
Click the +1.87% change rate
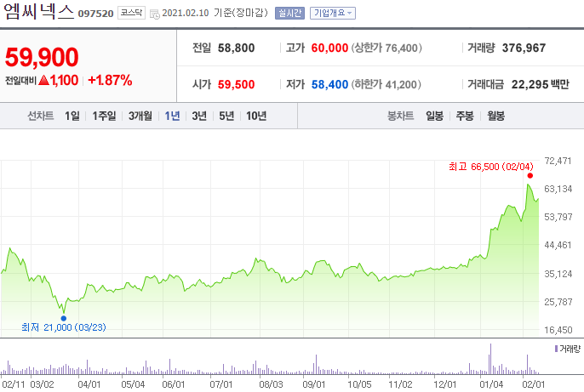tap(110, 80)
